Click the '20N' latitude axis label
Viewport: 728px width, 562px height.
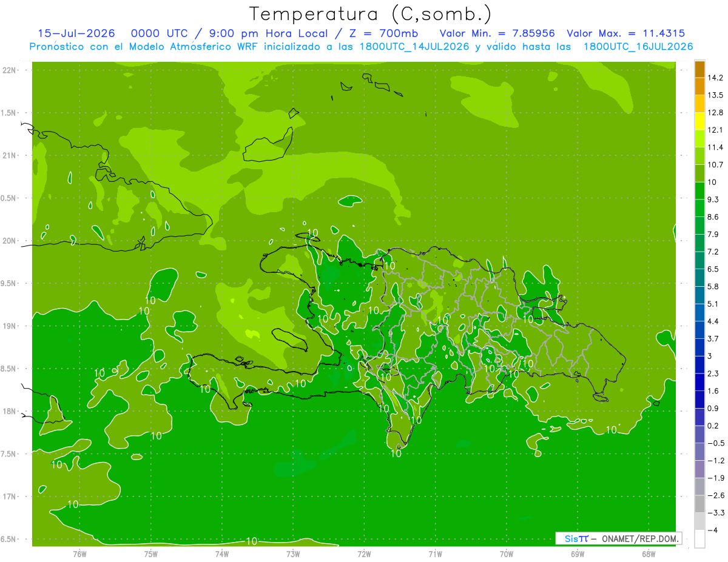pyautogui.click(x=10, y=241)
